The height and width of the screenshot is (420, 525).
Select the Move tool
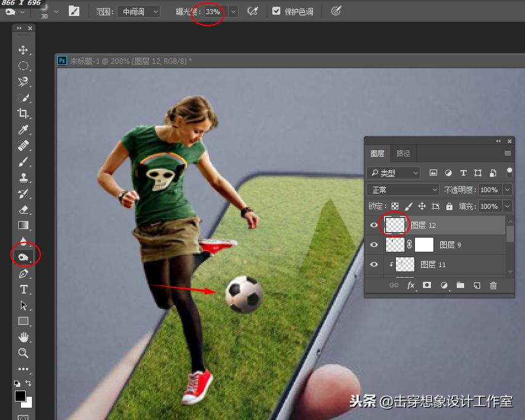23,50
